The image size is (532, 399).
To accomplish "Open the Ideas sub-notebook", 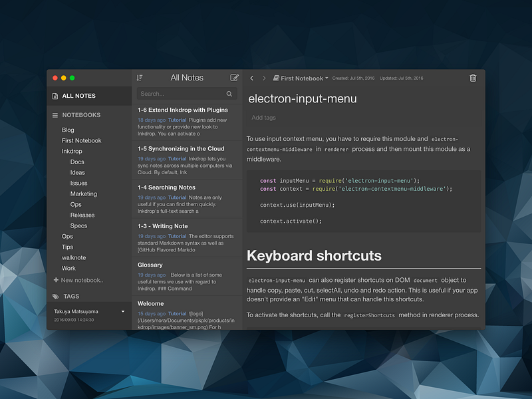I will tap(77, 172).
